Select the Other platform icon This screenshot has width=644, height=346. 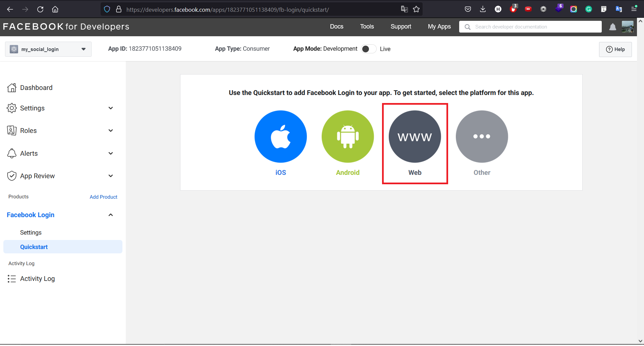(482, 137)
